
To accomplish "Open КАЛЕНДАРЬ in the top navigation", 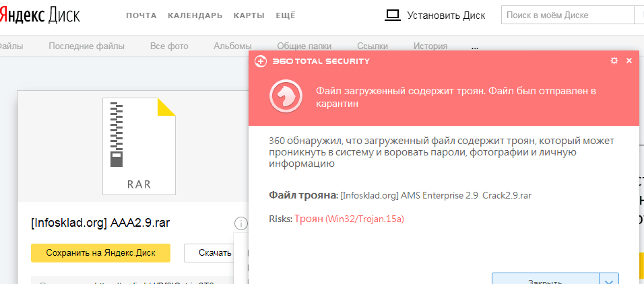I will point(195,15).
